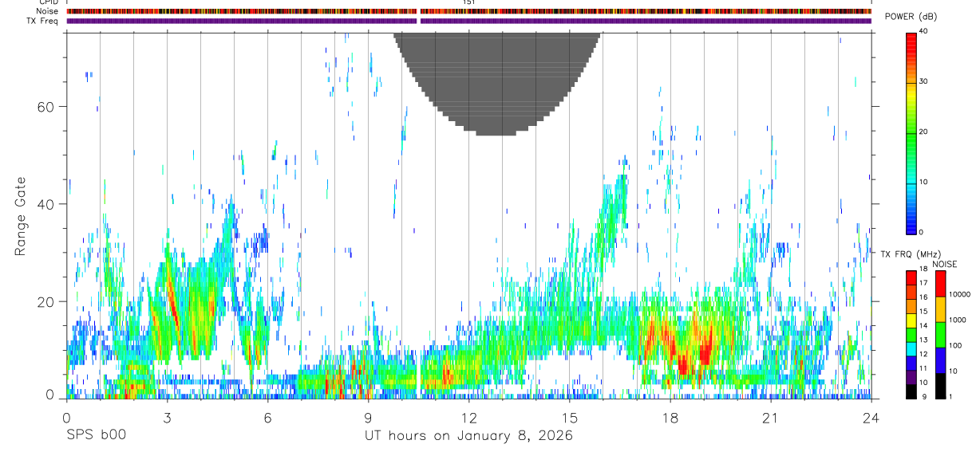Select 14 on TX frequency legend

pos(923,326)
